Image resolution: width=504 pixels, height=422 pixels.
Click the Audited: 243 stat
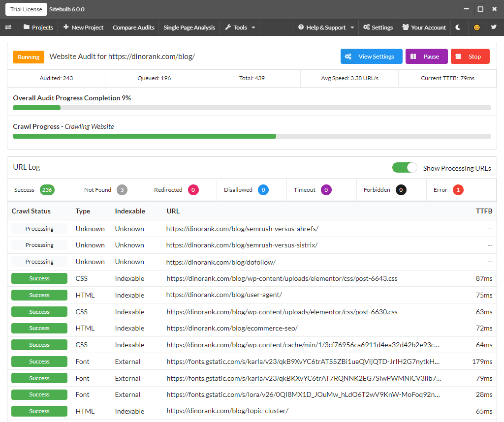click(56, 78)
